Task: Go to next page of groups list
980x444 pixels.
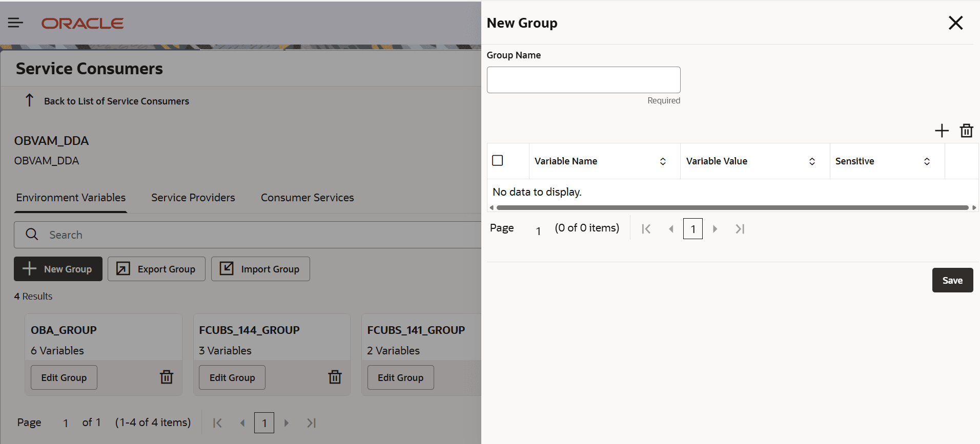Action: [x=287, y=423]
